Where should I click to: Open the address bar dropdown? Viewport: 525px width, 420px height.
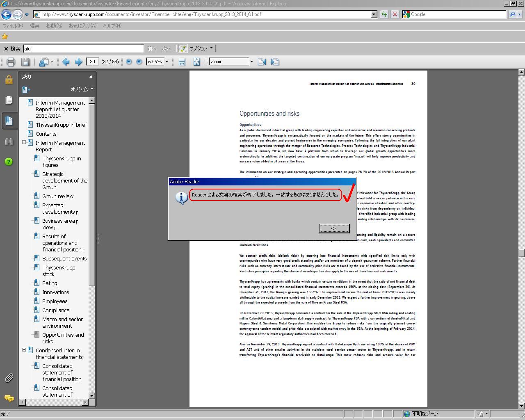pyautogui.click(x=374, y=14)
